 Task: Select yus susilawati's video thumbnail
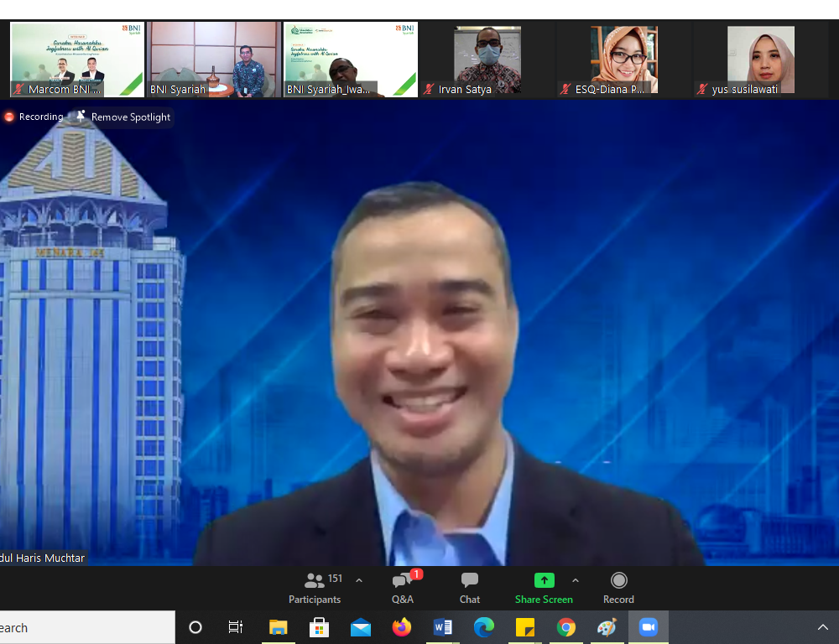click(x=760, y=59)
